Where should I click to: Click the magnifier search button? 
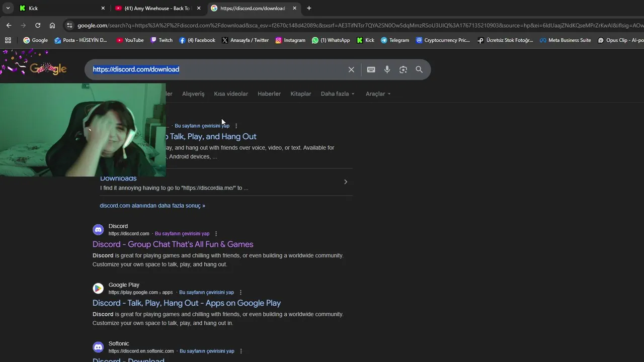point(419,69)
